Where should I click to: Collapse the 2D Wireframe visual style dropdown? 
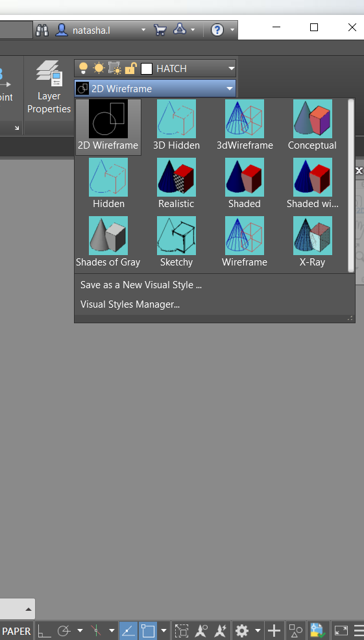click(229, 88)
